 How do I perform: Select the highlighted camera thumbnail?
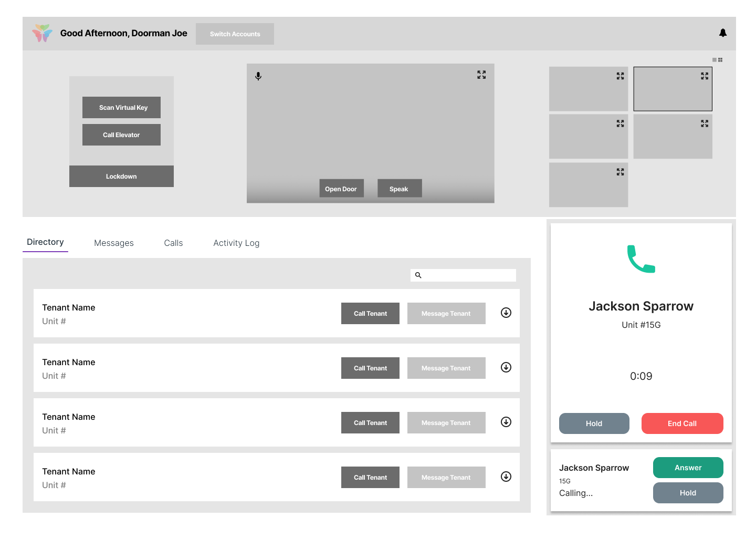[672, 92]
